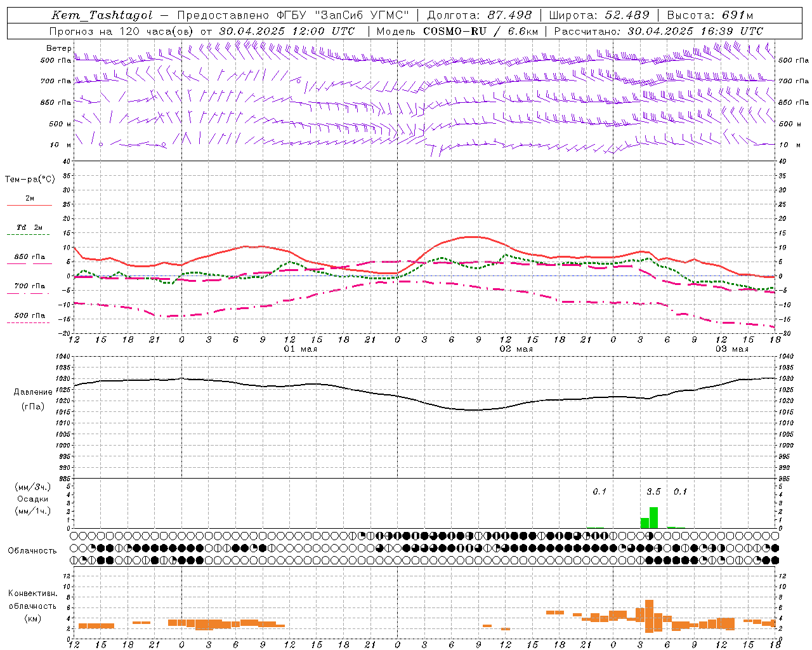Viewport: 812px width, 650px height.
Task: Click dashed pink sample under temperature-legend '500 гПа'
Action: coord(28,323)
